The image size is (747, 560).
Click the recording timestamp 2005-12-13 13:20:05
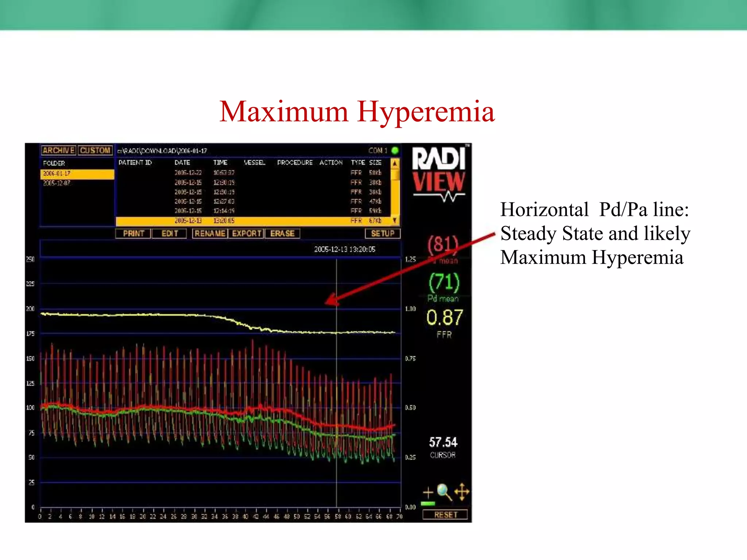[345, 249]
